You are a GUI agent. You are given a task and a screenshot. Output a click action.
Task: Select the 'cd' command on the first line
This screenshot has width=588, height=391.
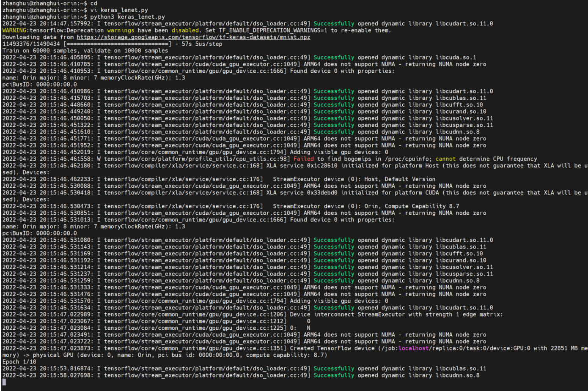click(x=94, y=3)
